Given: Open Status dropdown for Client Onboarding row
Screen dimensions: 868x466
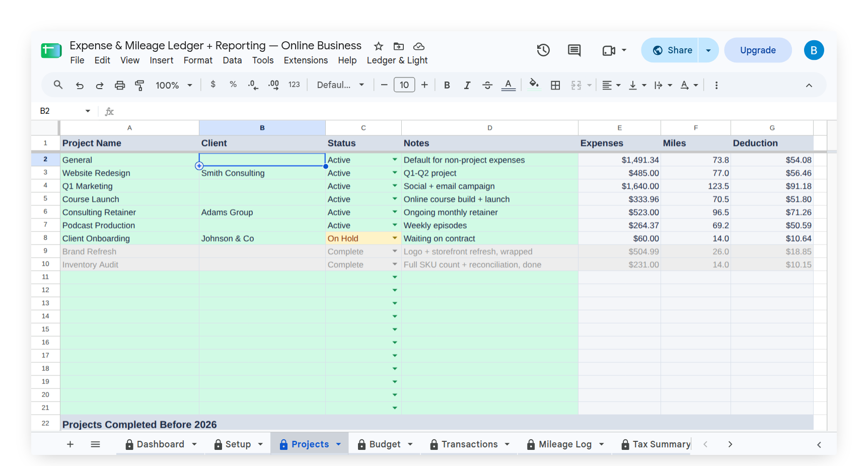Looking at the screenshot, I should [x=395, y=238].
